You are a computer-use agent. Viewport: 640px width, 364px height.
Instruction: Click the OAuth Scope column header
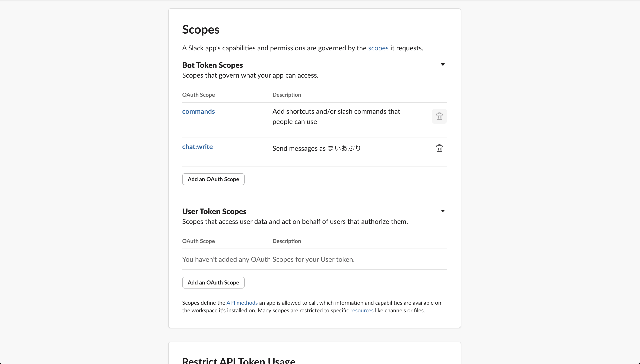click(x=198, y=95)
